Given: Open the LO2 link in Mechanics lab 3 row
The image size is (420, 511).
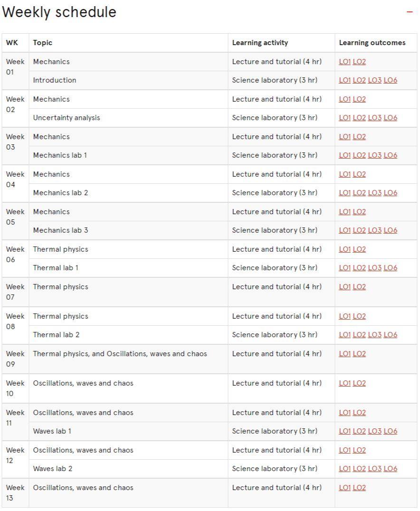Looking at the screenshot, I should [359, 230].
